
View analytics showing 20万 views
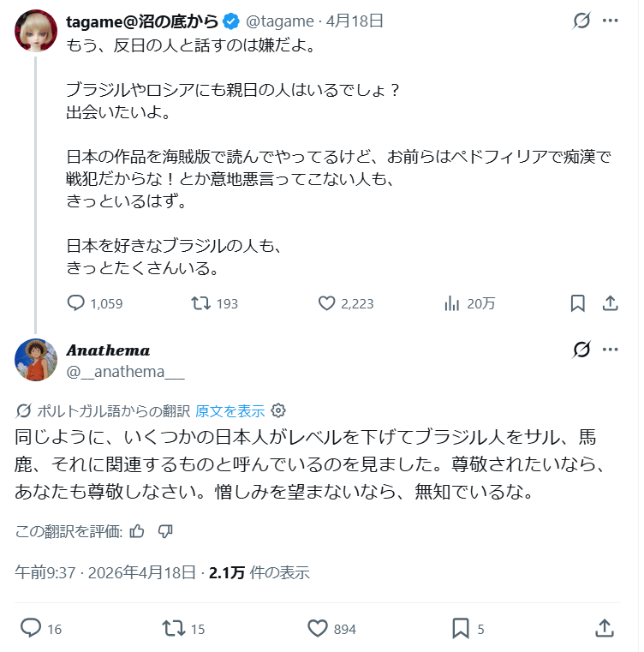[451, 303]
